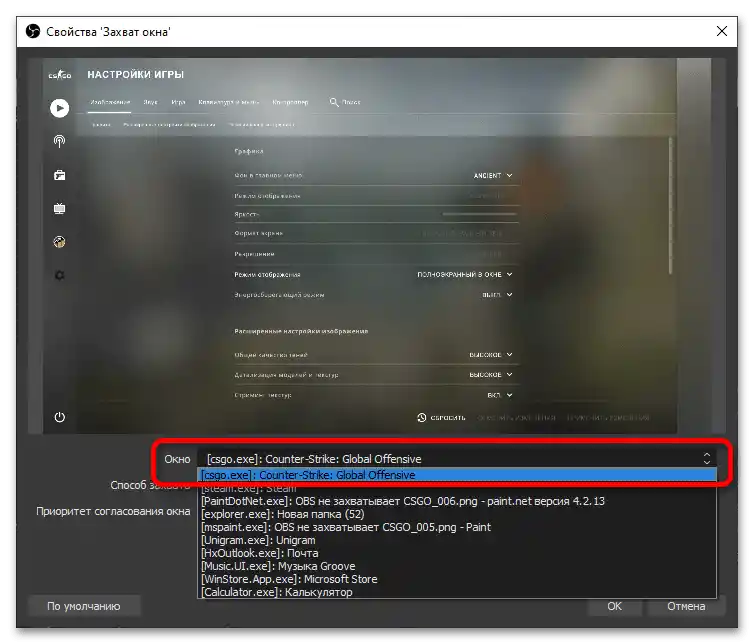Open the Окно window selection combo box
The height and width of the screenshot is (644, 754).
pos(457,459)
